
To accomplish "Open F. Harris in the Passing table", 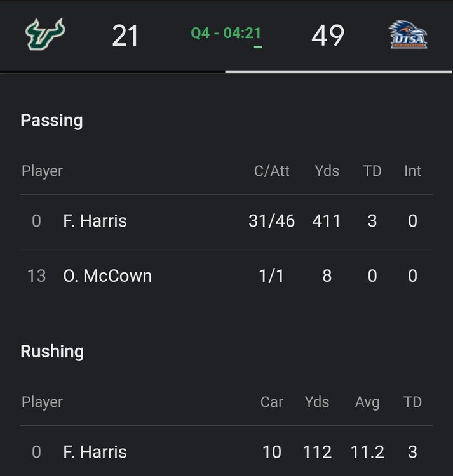I will tap(95, 221).
